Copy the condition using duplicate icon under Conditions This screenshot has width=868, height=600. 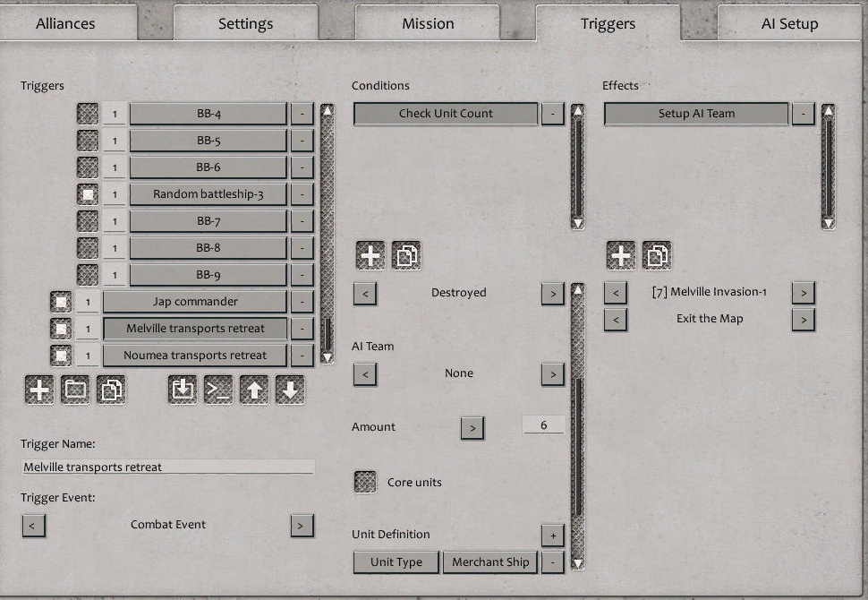click(x=406, y=255)
